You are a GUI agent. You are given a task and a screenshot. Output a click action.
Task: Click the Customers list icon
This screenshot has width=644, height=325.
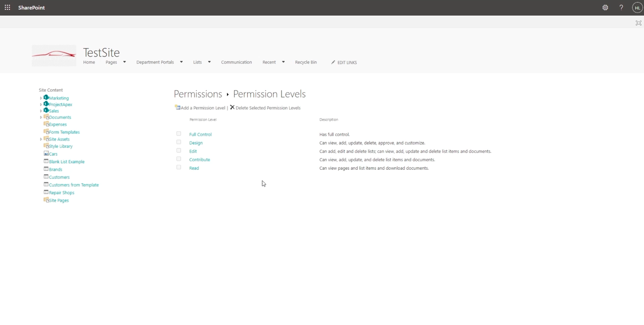pyautogui.click(x=46, y=177)
